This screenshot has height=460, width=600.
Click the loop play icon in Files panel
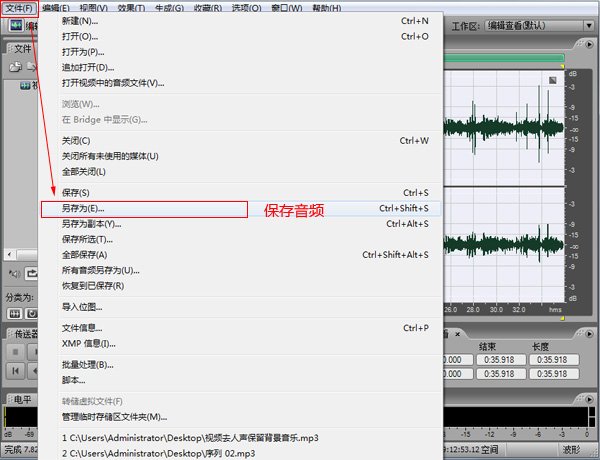(31, 273)
